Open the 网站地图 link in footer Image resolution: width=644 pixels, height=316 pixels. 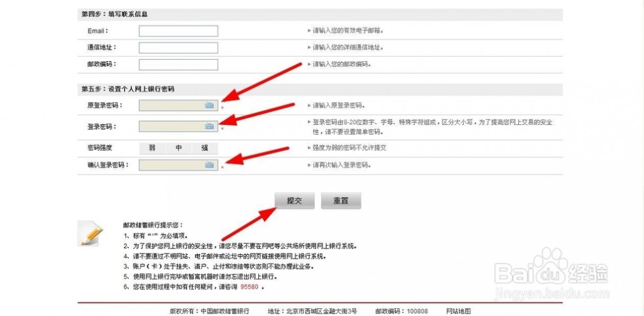click(458, 311)
